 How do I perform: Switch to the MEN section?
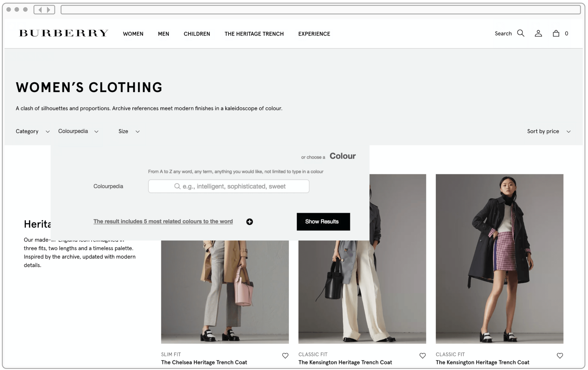tap(163, 34)
